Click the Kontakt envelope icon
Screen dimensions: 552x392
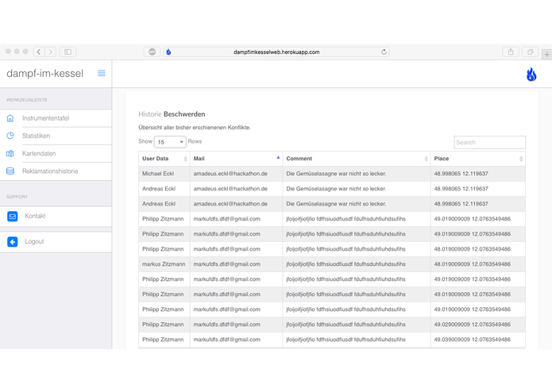point(13,216)
